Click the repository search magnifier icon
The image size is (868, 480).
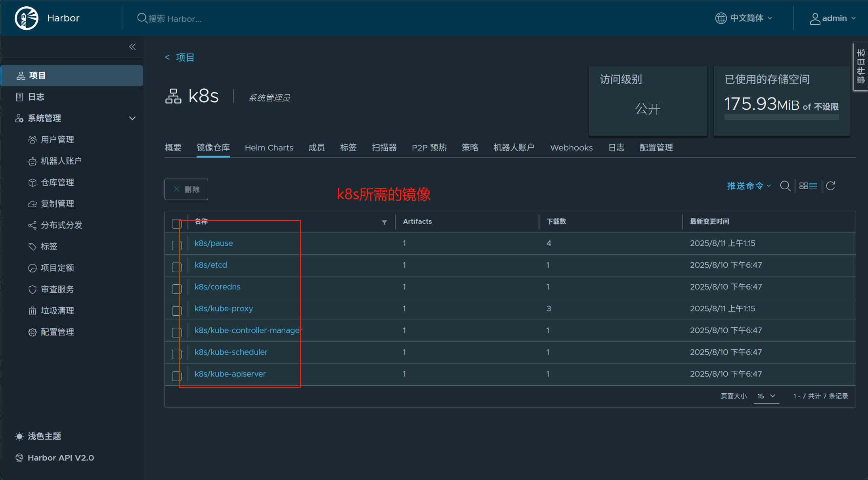click(x=785, y=186)
